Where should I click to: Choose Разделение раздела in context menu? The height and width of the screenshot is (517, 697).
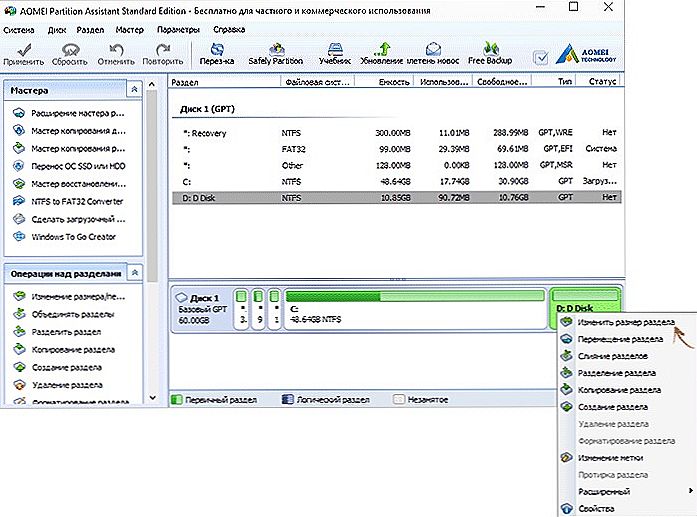pyautogui.click(x=627, y=373)
